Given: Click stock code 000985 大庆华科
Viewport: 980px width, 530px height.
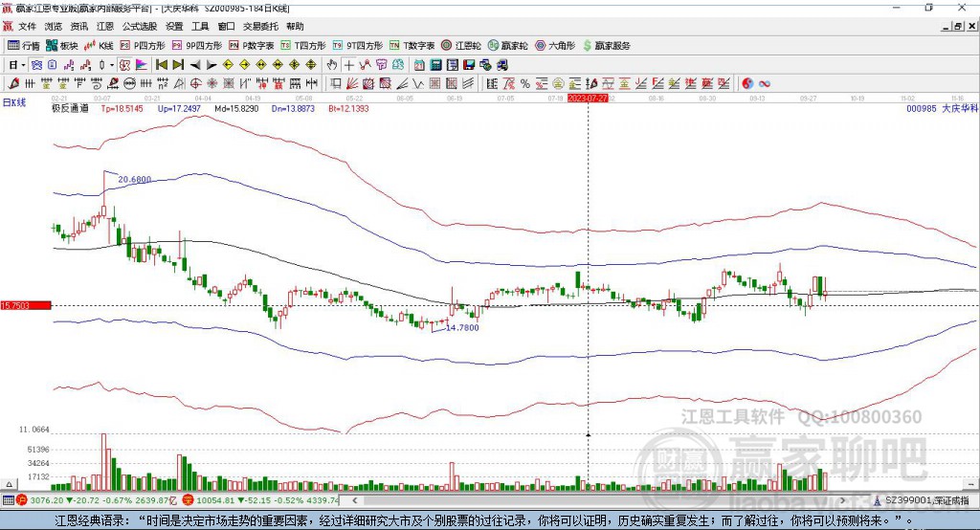Looking at the screenshot, I should 942,108.
